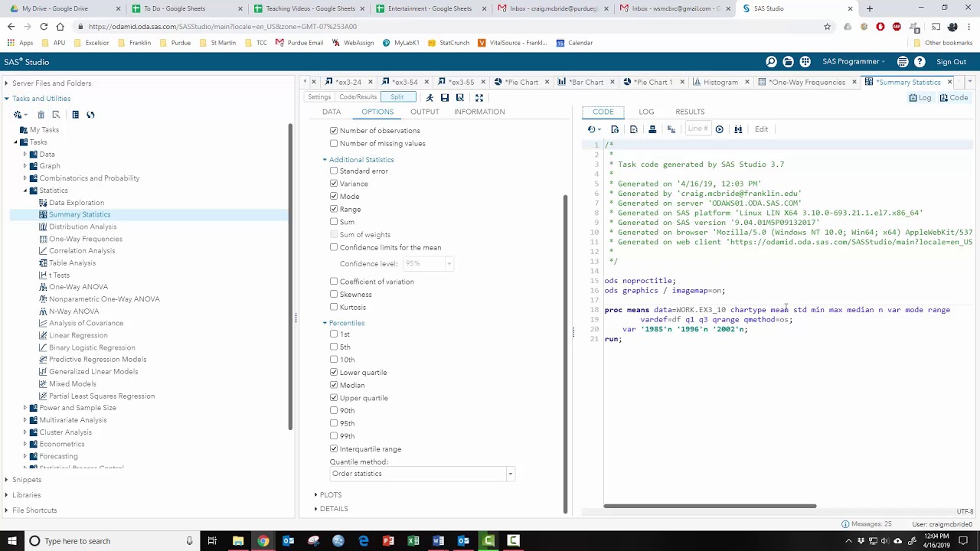Click the Properties icon beside the trash
The width and height of the screenshot is (980, 551).
point(56,115)
